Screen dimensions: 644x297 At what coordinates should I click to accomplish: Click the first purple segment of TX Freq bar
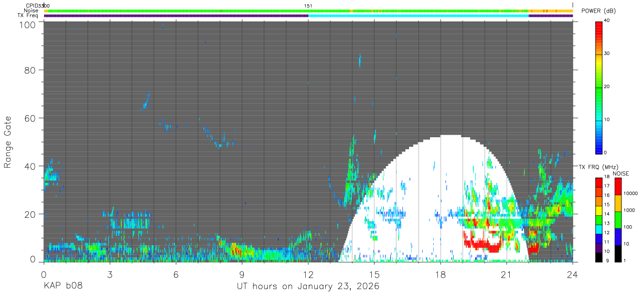click(x=176, y=16)
